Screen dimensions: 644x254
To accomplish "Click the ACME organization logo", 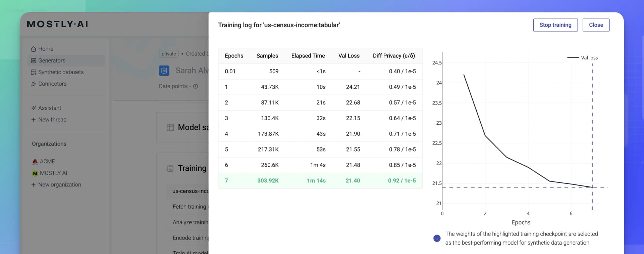I will 35,162.
